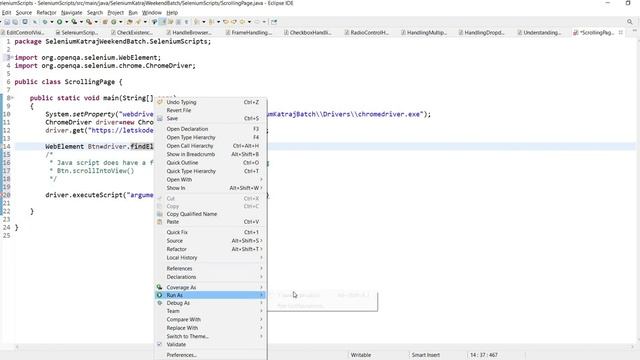Open the Run toolbar dropdown arrow

67,22
